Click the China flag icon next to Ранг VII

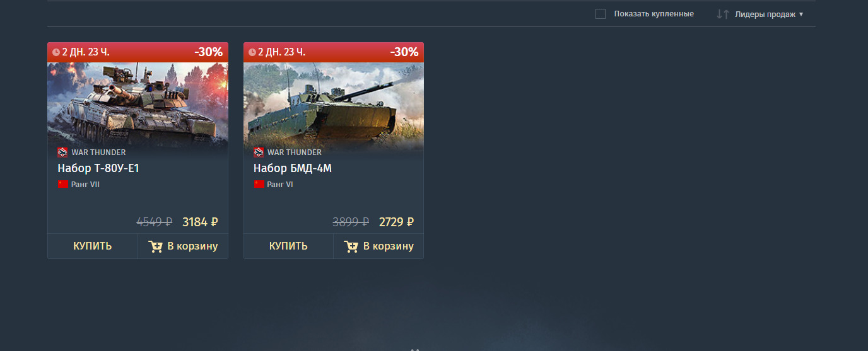(x=62, y=184)
